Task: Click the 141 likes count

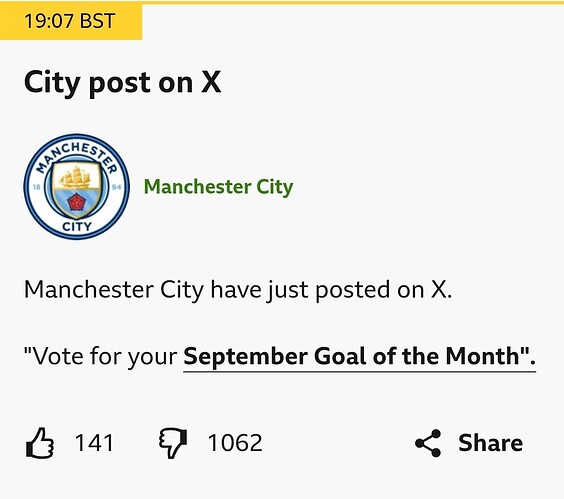Action: click(x=94, y=443)
